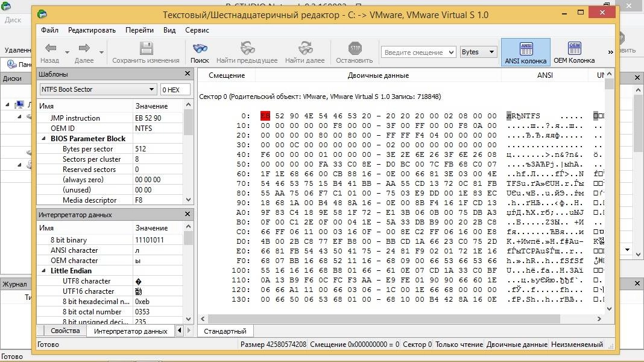Select the UTF16 character row
Image resolution: width=644 pixels, height=362 pixels.
[x=110, y=291]
